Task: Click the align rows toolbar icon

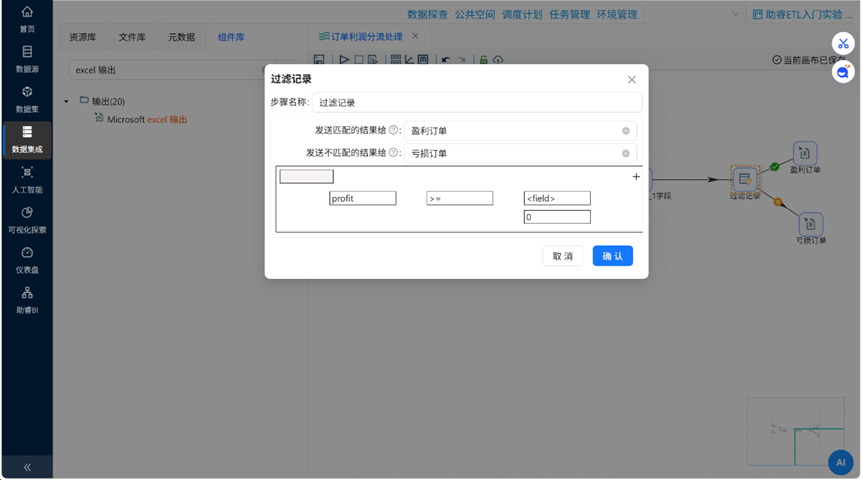Action: click(396, 59)
